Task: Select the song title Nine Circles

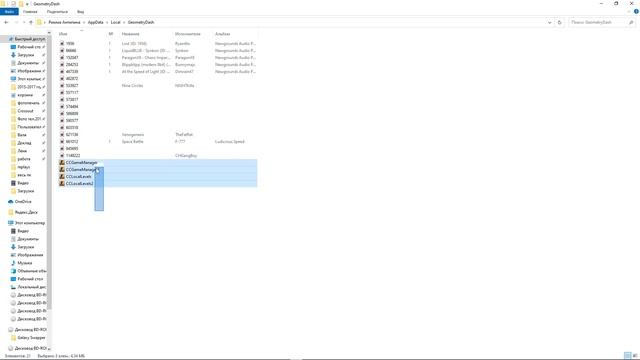Action: 132,86
